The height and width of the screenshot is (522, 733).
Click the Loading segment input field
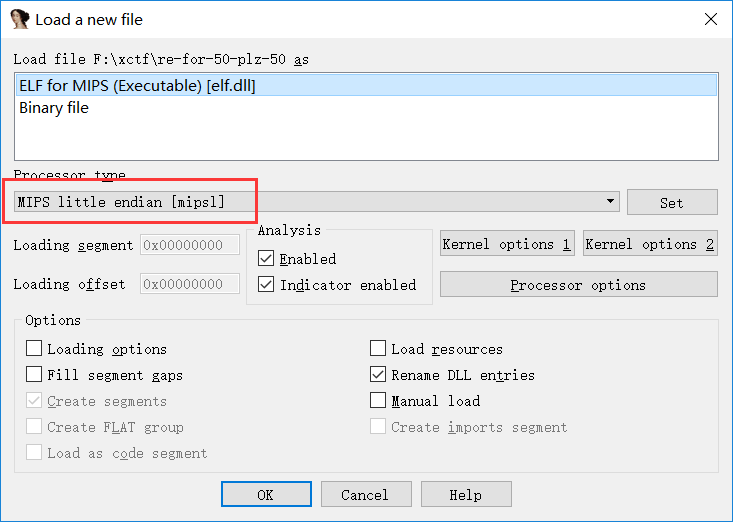tap(190, 245)
